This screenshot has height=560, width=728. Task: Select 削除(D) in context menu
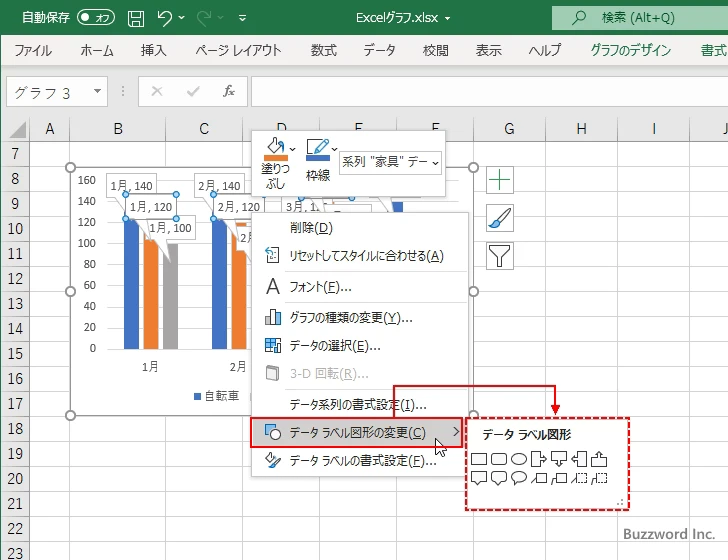pyautogui.click(x=359, y=228)
